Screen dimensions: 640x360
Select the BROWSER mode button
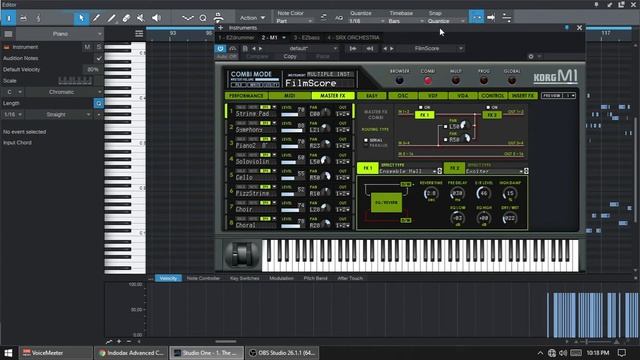coord(400,80)
